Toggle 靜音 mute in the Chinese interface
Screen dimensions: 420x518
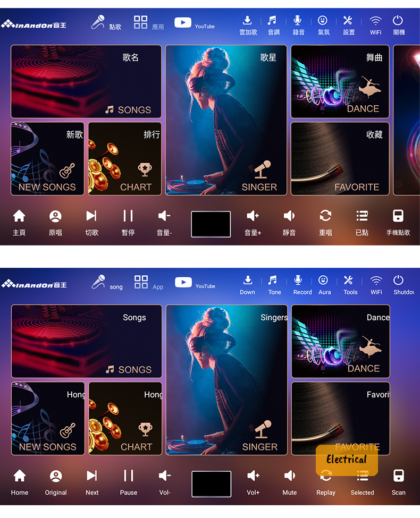click(289, 216)
